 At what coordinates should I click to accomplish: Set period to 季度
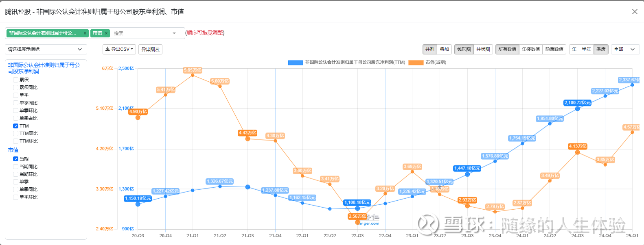601,49
